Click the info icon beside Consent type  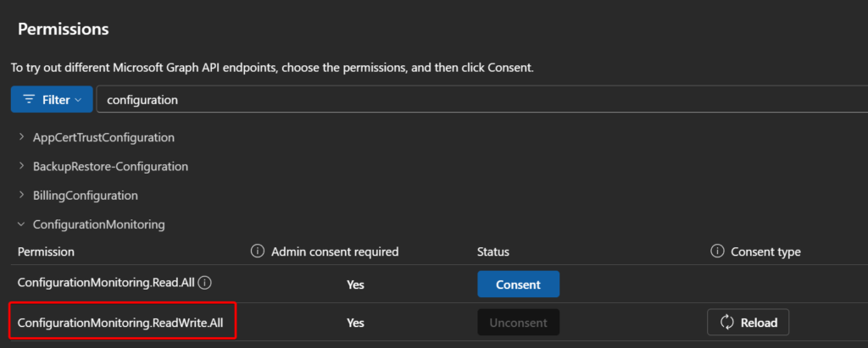point(715,252)
